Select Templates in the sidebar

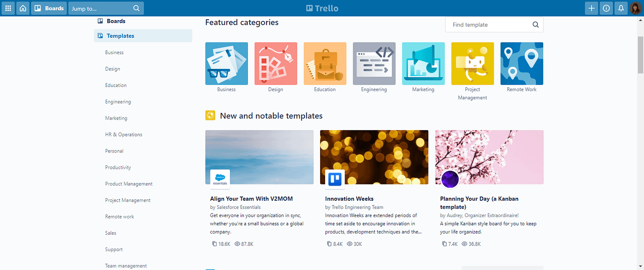coord(120,36)
